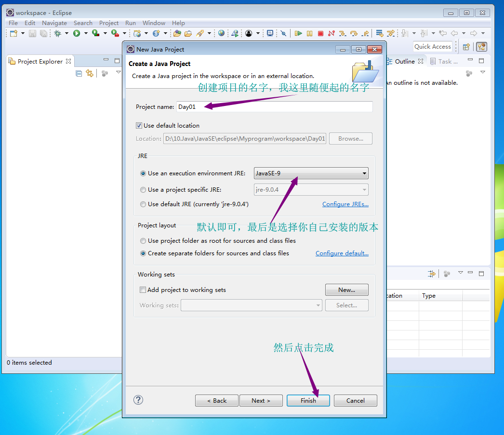This screenshot has height=435, width=504.
Task: Click the New wizard toolbar icon
Action: (13, 33)
